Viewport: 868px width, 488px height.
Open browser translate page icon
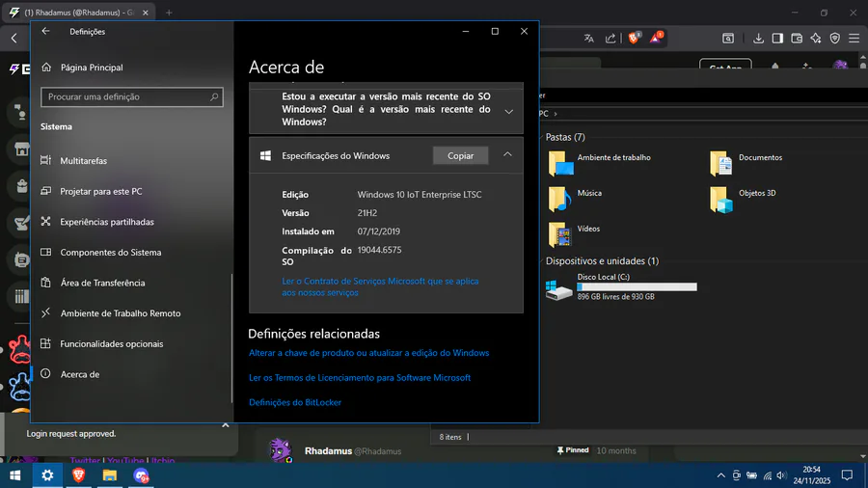pos(588,39)
